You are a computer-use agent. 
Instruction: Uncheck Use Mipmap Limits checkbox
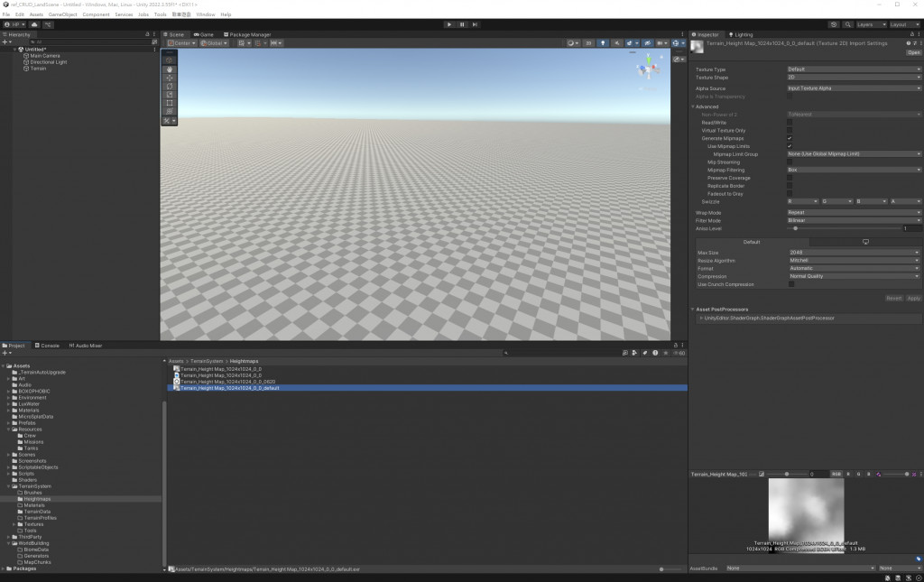(790, 146)
